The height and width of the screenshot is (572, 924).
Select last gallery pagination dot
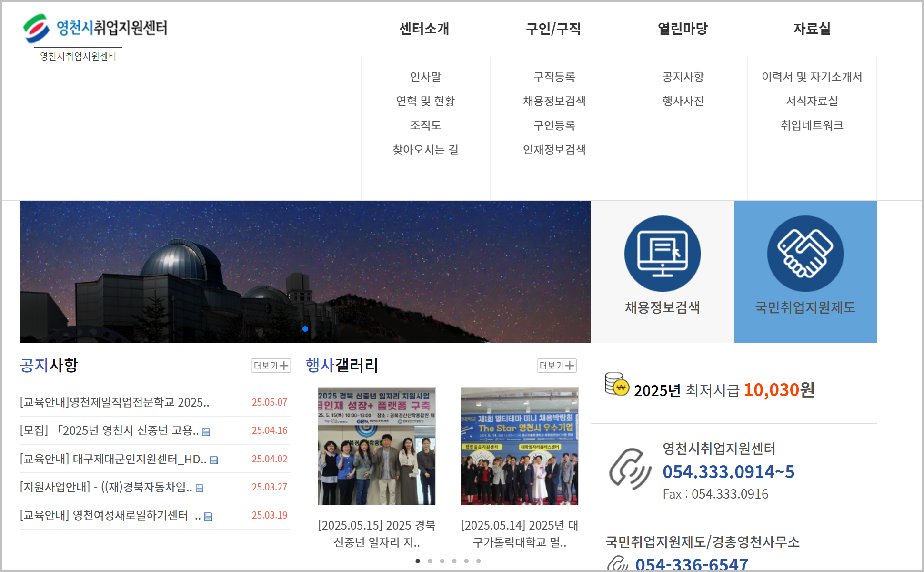479,561
